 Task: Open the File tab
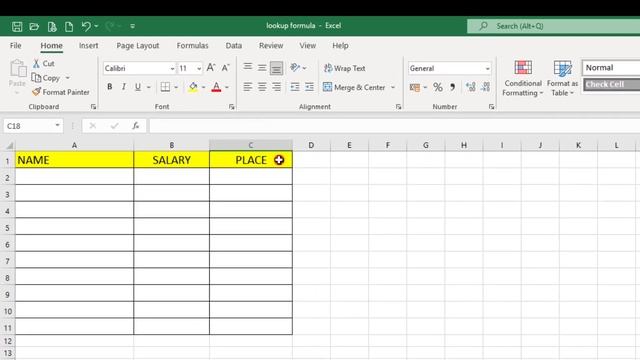(16, 46)
